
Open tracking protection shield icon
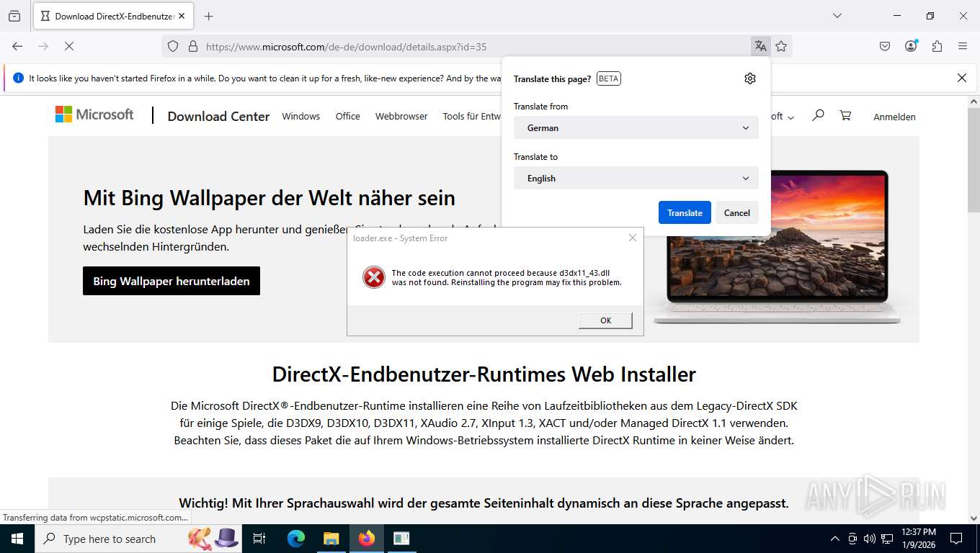(173, 46)
